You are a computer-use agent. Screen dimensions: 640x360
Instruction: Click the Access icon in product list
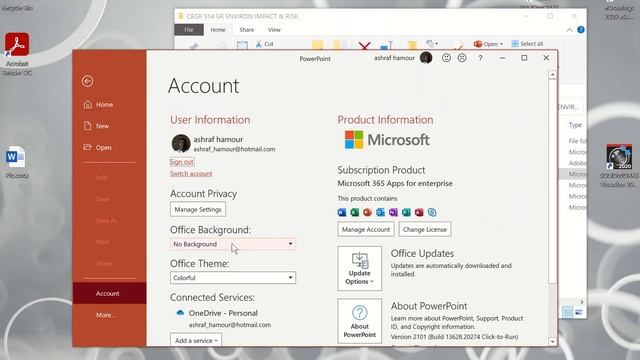pyautogui.click(x=419, y=212)
